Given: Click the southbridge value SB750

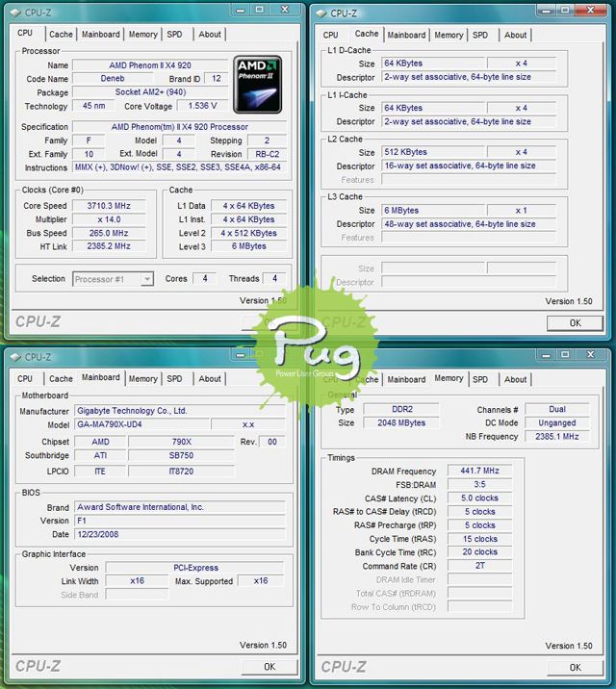Looking at the screenshot, I should (181, 456).
